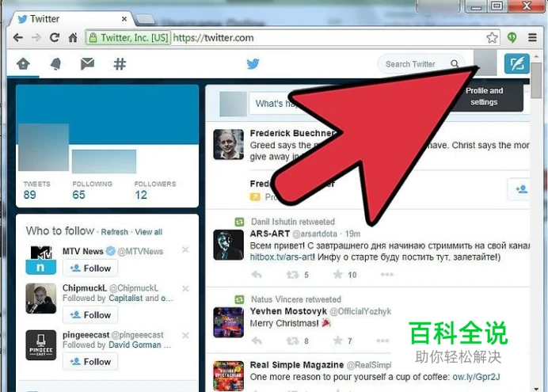This screenshot has height=392, width=548.
Task: Click the search magnifier icon
Action: coord(454,64)
